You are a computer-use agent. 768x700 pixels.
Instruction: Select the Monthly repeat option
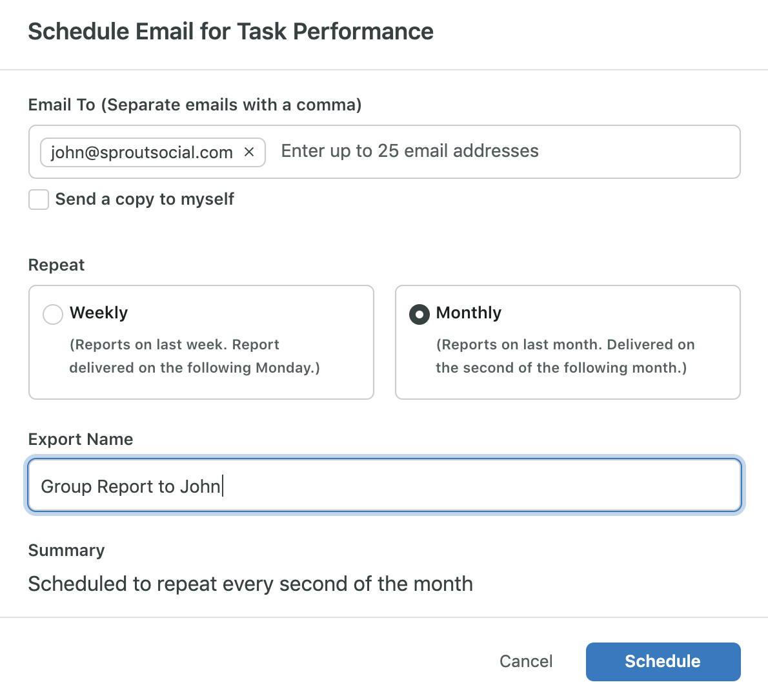[419, 314]
